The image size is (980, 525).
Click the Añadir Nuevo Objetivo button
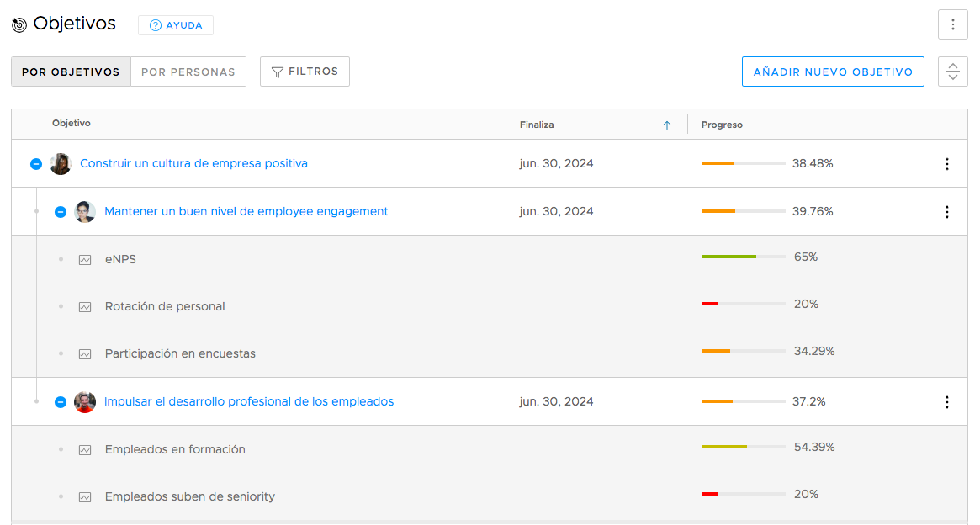(832, 72)
